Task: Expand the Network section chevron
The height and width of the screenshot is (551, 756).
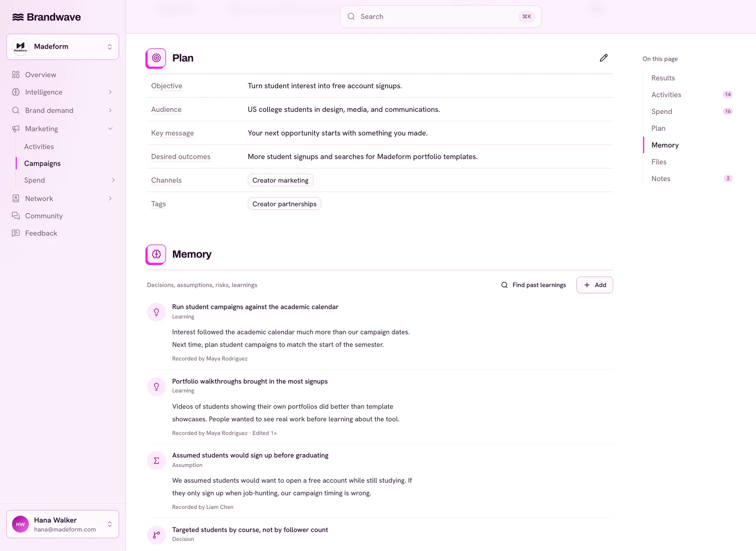Action: [x=110, y=198]
